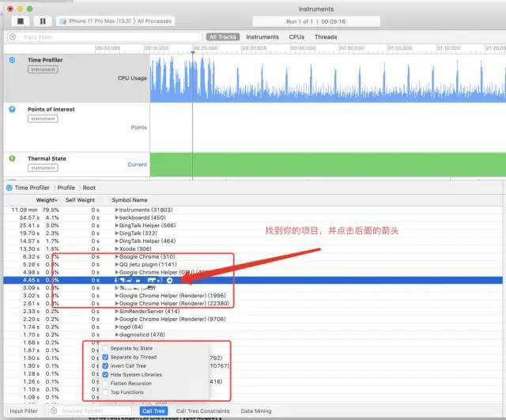Image resolution: width=506 pixels, height=420 pixels.
Task: Click the Instrument badge under Thermal State
Action: click(43, 168)
